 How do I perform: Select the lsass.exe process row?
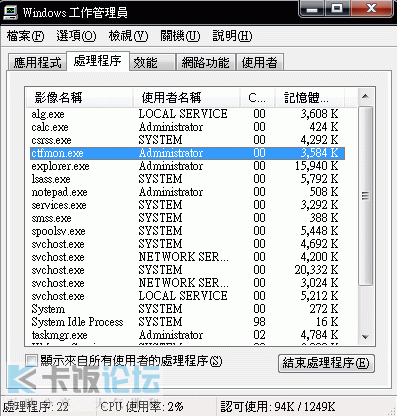click(187, 179)
